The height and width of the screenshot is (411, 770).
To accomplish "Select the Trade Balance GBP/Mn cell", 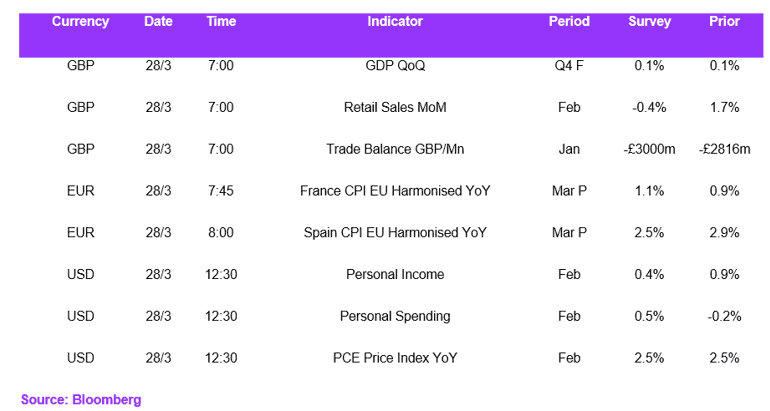I will (x=395, y=149).
